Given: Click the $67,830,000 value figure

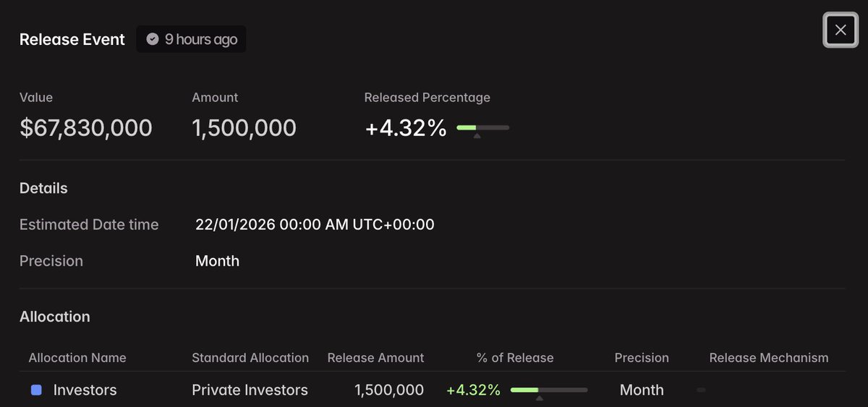Looking at the screenshot, I should pyautogui.click(x=86, y=128).
